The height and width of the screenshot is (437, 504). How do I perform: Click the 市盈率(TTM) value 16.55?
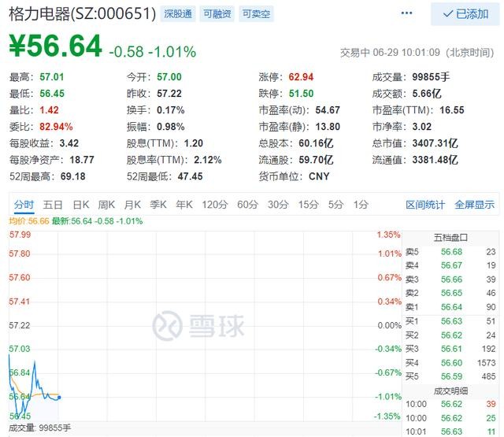pos(452,110)
